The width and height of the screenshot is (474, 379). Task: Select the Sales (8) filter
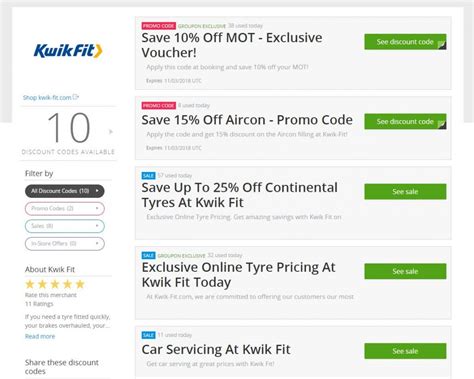coord(65,226)
